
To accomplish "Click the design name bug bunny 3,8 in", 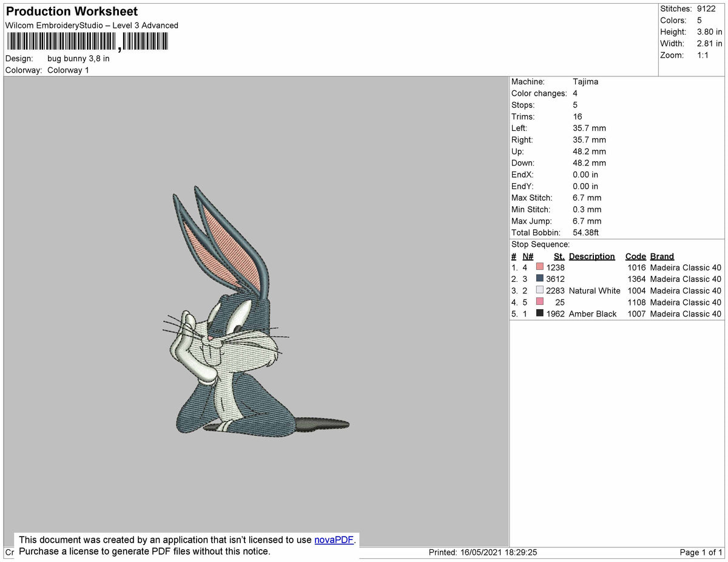I will pyautogui.click(x=78, y=58).
